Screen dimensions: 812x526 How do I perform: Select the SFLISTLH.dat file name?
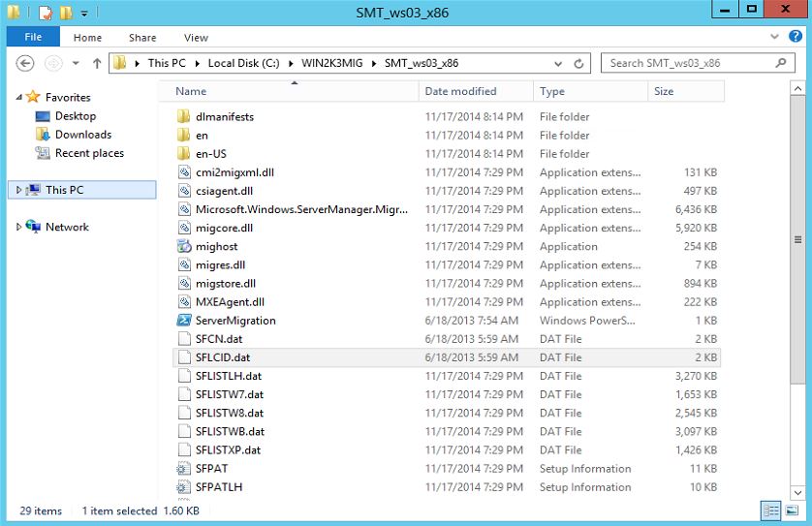pos(229,377)
